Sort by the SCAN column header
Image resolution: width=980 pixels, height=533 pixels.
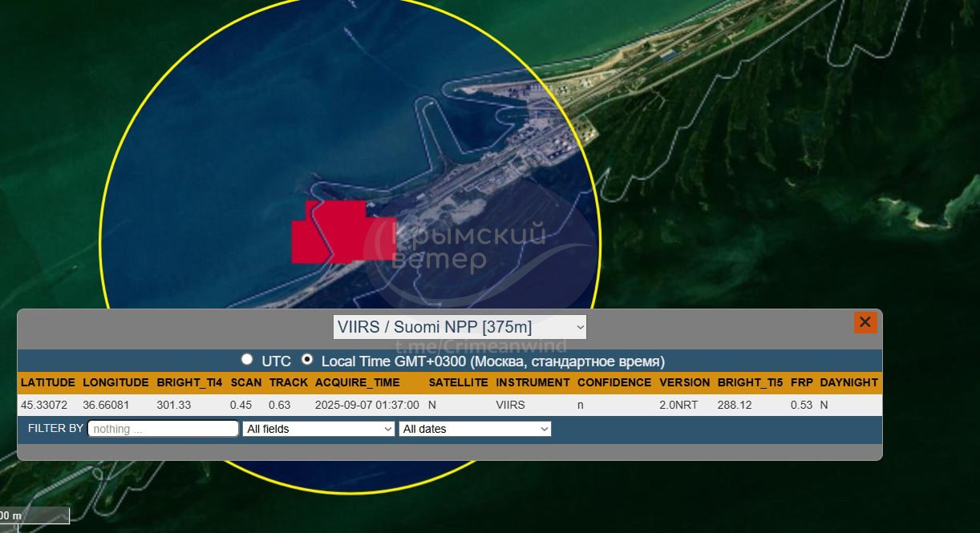245,382
